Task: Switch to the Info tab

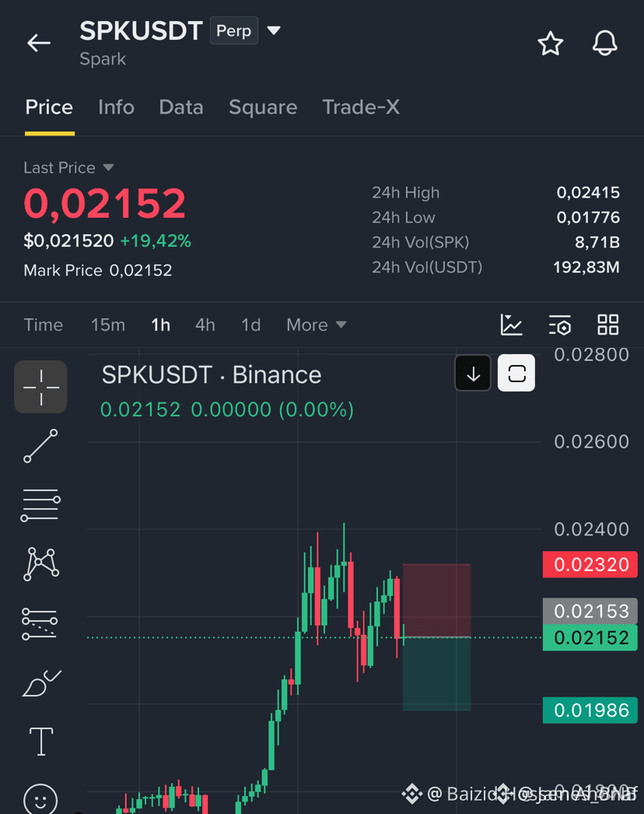Action: pyautogui.click(x=116, y=107)
